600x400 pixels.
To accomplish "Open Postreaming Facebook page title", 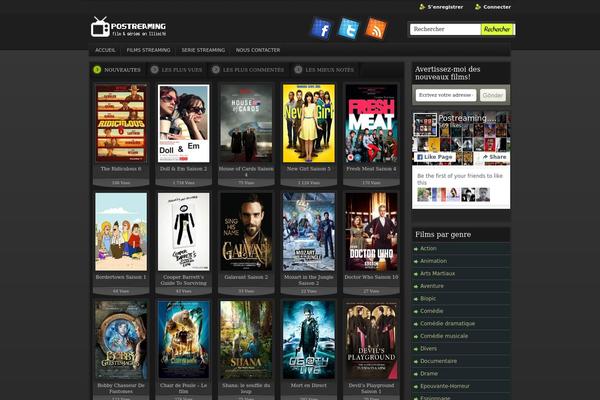I will pyautogui.click(x=467, y=118).
